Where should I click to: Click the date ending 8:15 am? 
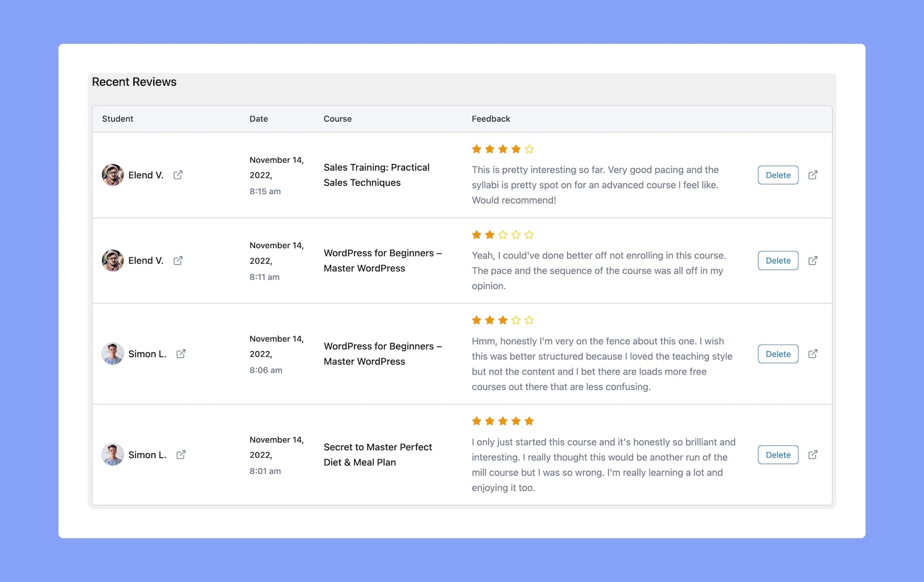(277, 175)
